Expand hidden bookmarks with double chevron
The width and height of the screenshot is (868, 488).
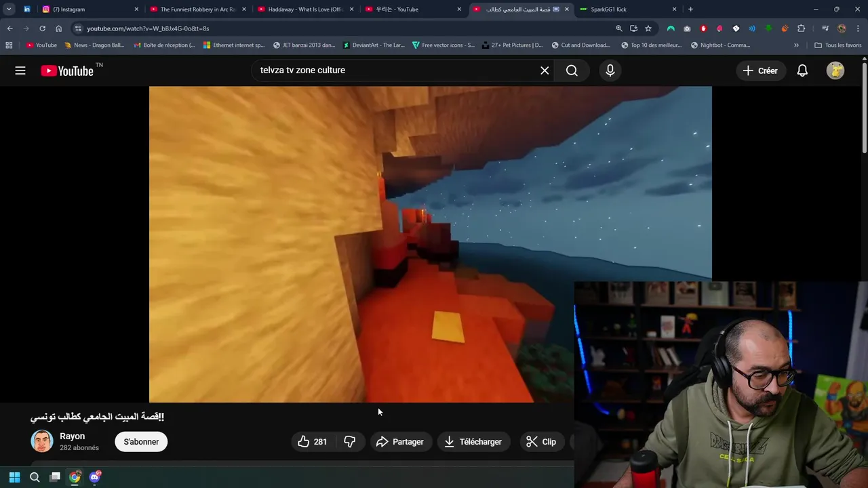pyautogui.click(x=796, y=45)
